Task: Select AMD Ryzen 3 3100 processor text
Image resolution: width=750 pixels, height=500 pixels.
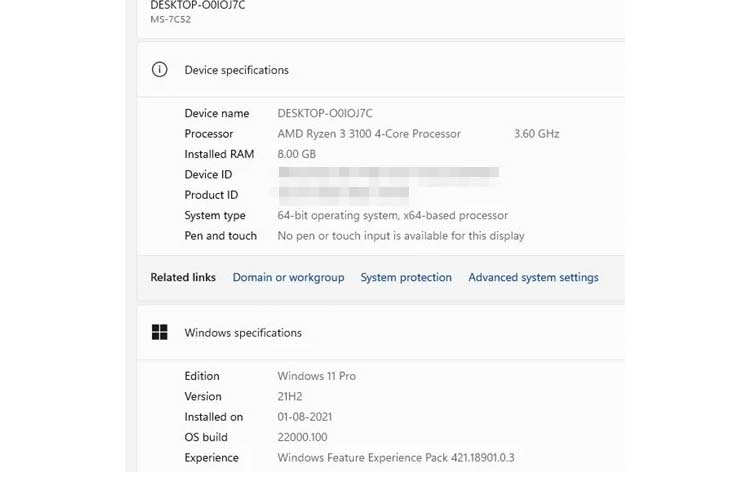Action: pos(369,134)
